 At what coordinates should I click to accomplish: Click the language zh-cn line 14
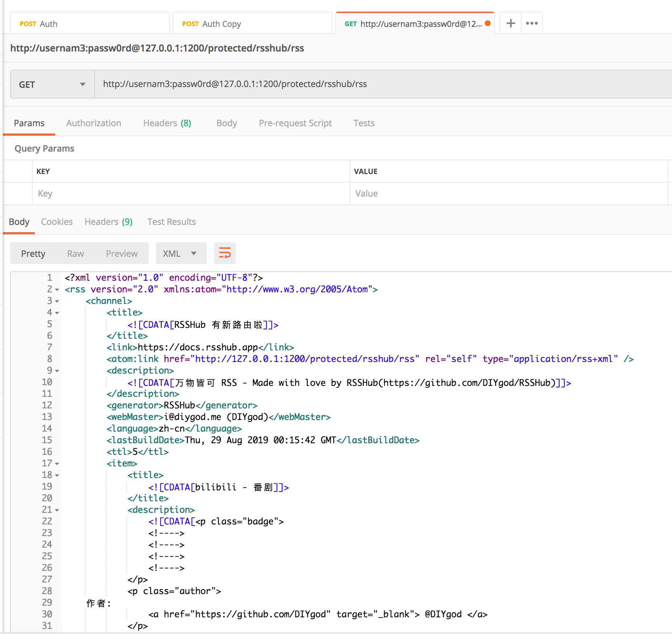click(x=174, y=429)
